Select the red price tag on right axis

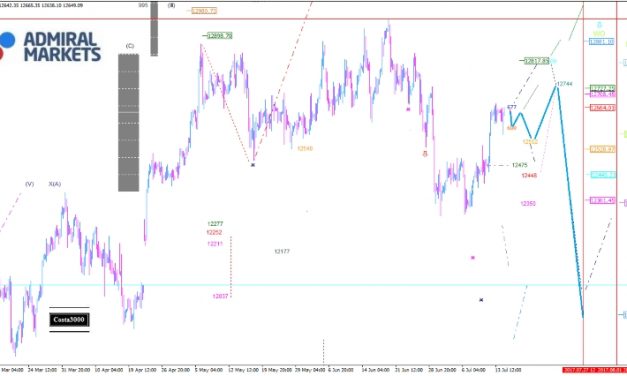(603, 108)
